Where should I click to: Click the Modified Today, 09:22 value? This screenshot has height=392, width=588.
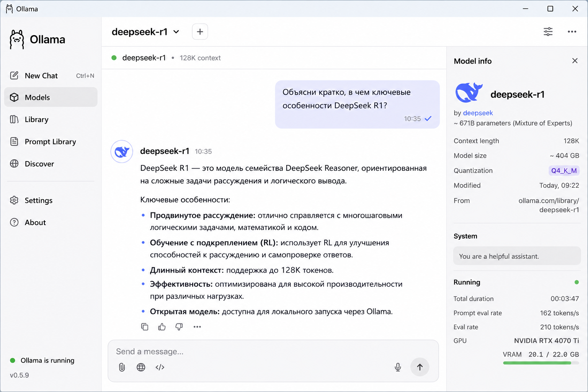[x=559, y=185]
